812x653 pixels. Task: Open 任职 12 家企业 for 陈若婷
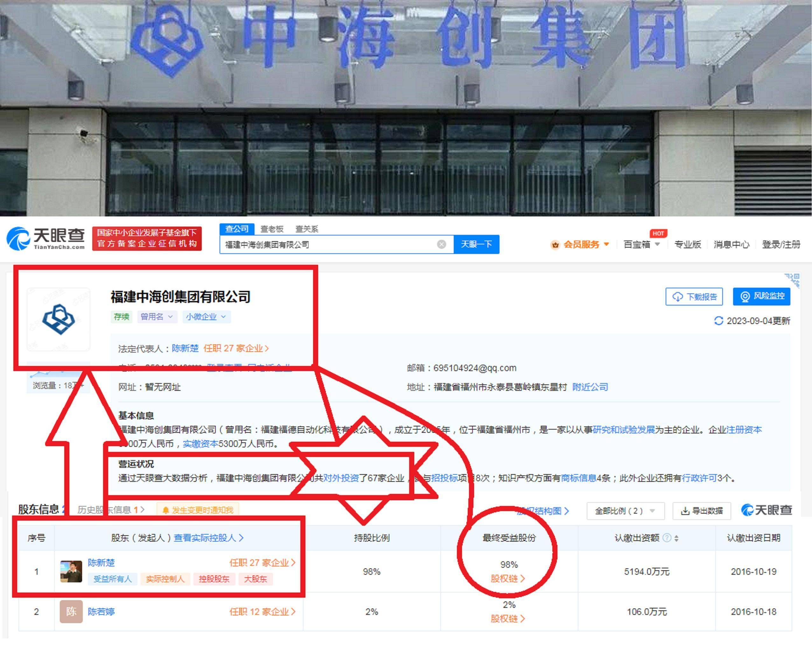262,612
